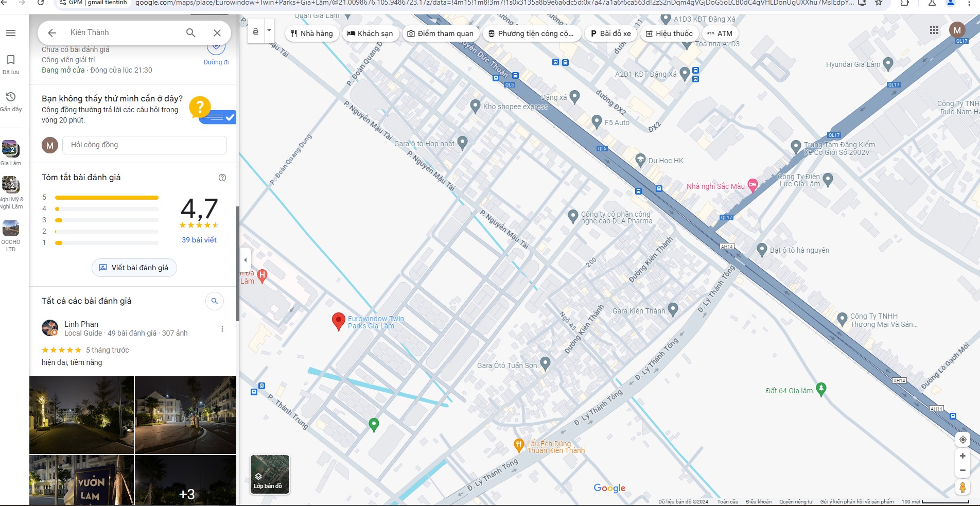Select the Phương tiện công cộng chip
The width and height of the screenshot is (980, 506).
pyautogui.click(x=532, y=33)
